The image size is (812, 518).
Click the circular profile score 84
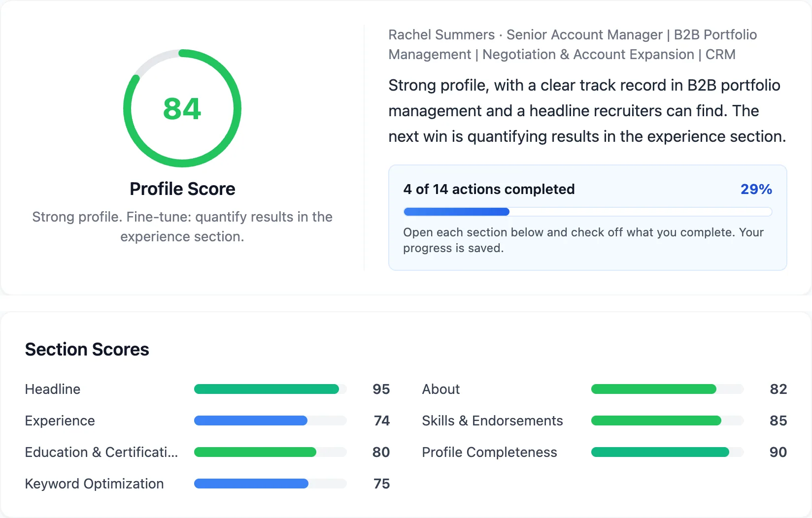coord(182,108)
